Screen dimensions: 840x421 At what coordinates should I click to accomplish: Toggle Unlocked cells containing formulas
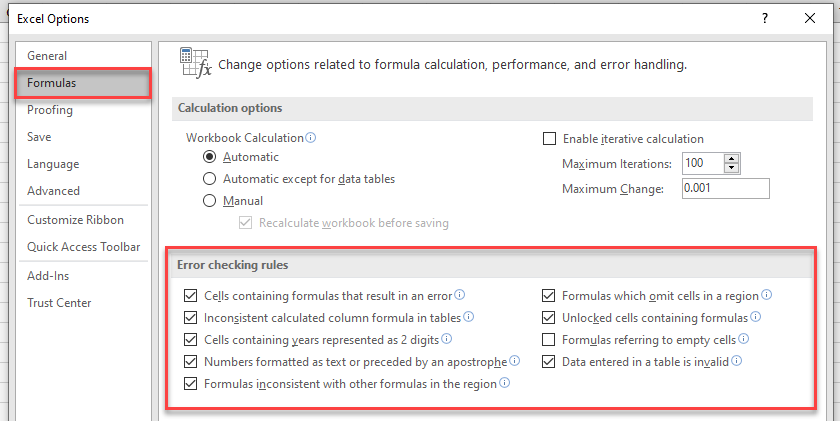point(549,318)
